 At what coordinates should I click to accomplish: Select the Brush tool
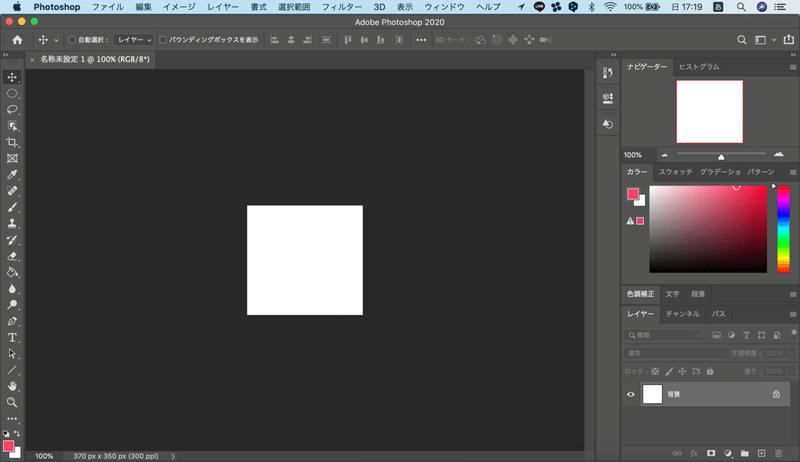(12, 208)
